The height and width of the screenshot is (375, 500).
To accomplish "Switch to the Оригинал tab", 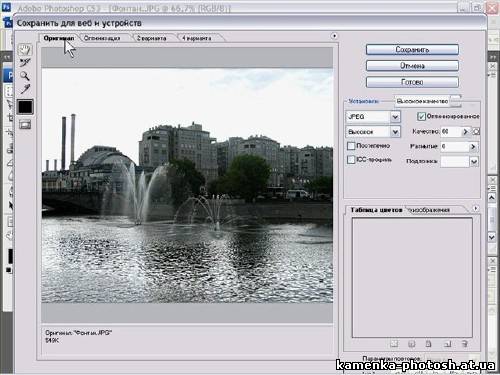I will [x=59, y=38].
